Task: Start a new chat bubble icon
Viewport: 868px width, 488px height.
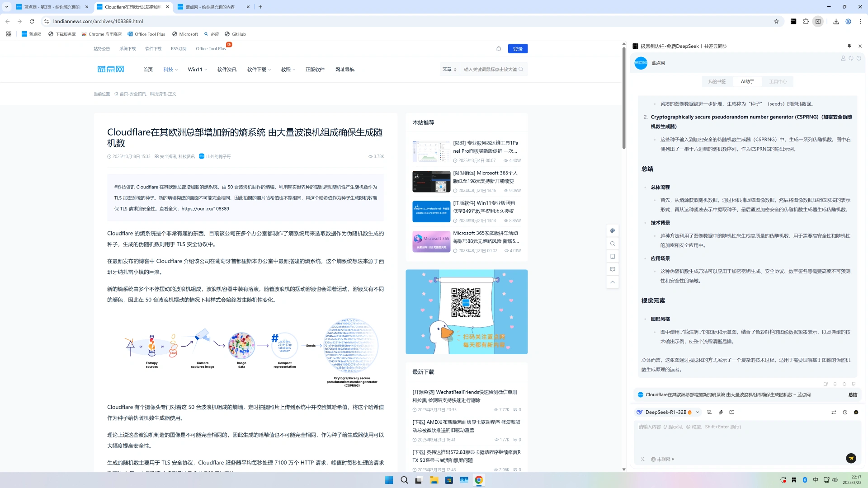Action: coord(856,412)
